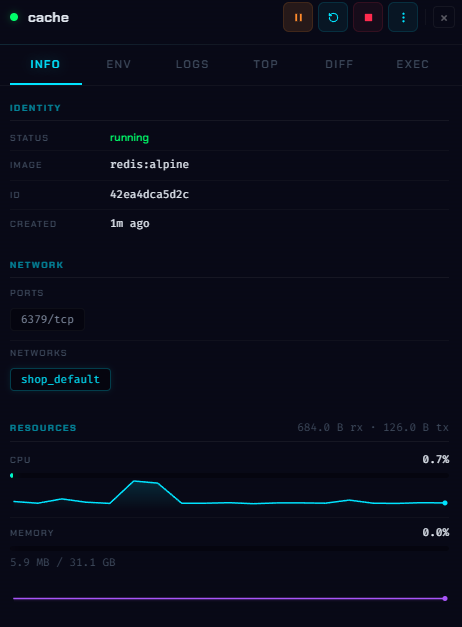Viewport: 462px width, 627px height.
Task: Click the CPU label
Action: pos(20,460)
